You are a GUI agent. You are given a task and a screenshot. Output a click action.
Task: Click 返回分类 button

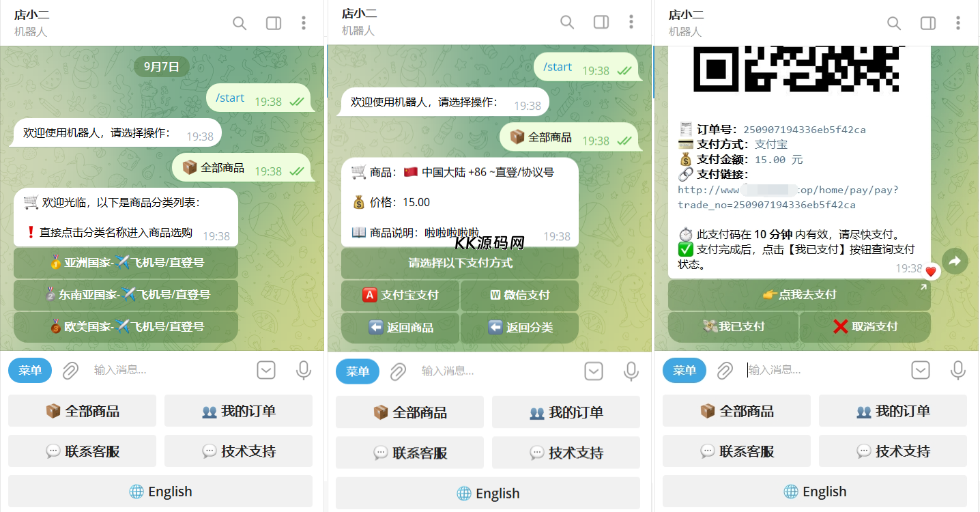(519, 328)
